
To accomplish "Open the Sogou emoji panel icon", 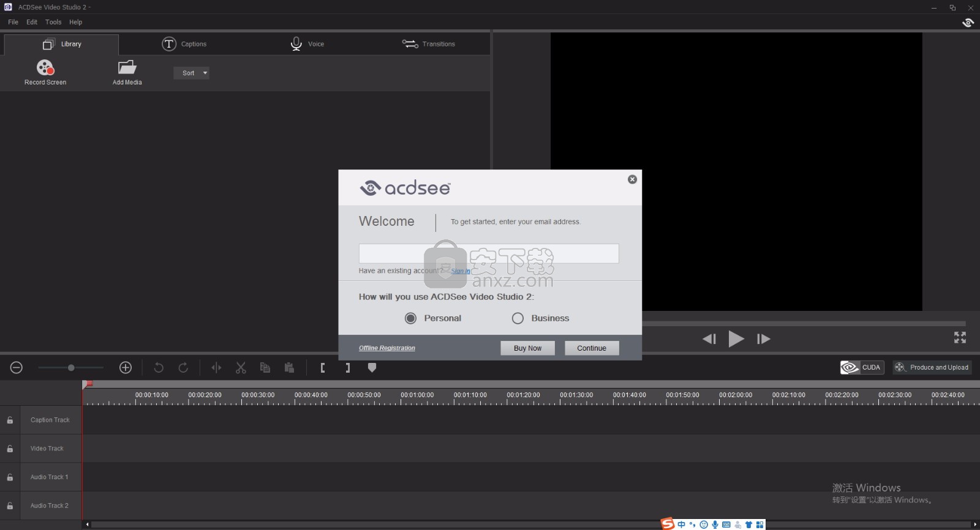I will pos(704,524).
